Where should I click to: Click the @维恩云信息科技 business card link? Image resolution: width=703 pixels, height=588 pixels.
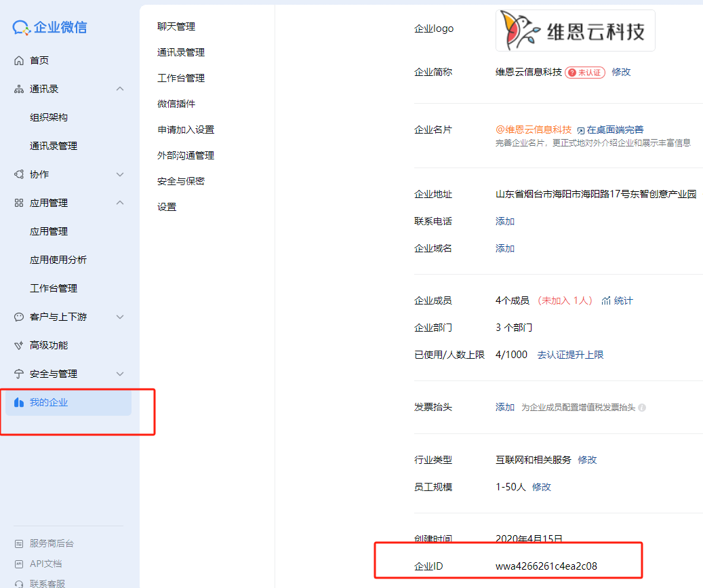click(x=534, y=130)
